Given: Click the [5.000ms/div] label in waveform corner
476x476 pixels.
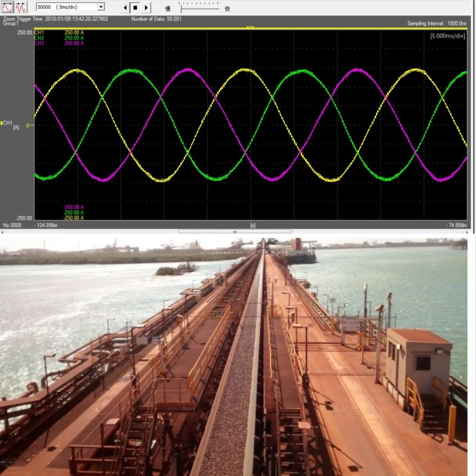Looking at the screenshot, I should point(447,36).
